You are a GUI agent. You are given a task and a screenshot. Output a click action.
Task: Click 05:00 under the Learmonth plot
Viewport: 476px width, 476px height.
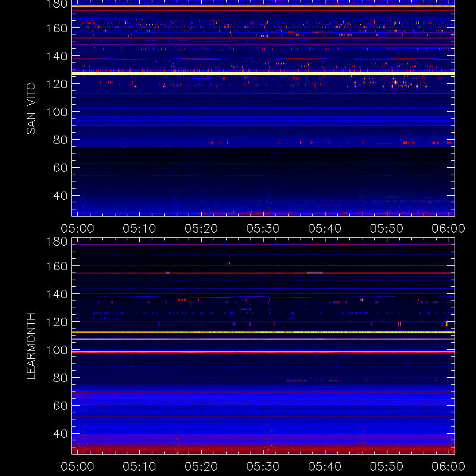(77, 466)
